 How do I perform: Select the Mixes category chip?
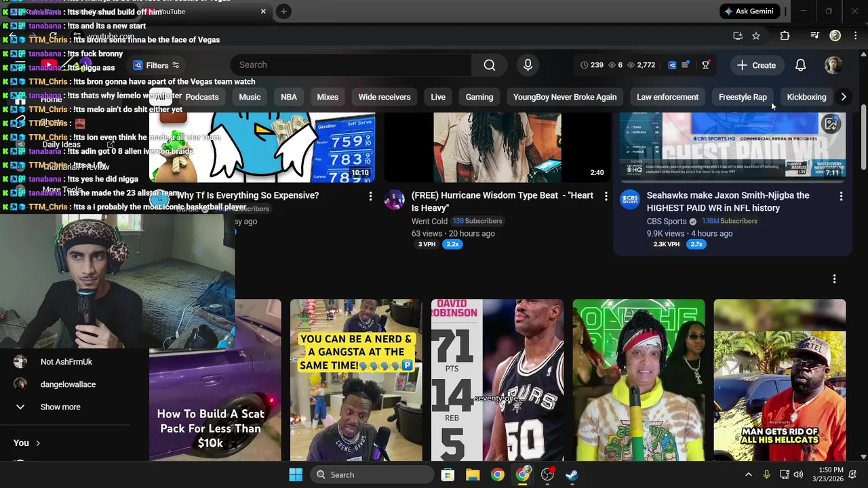tap(328, 97)
